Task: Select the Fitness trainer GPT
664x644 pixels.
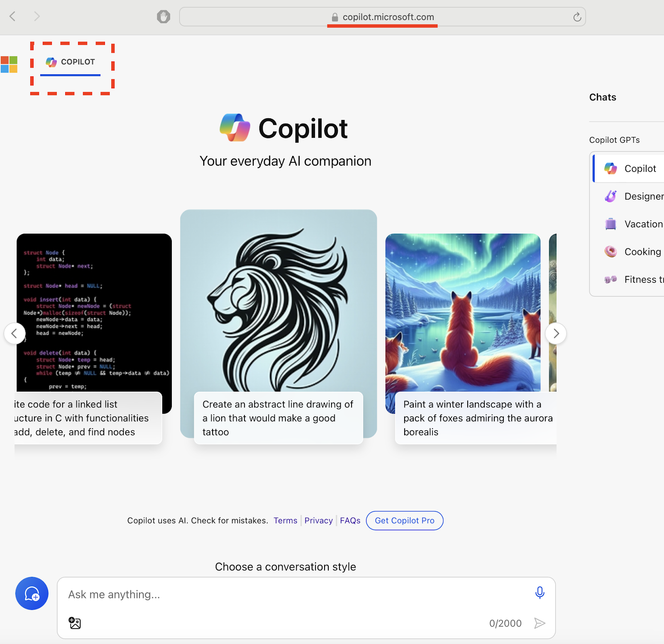Action: pos(628,280)
